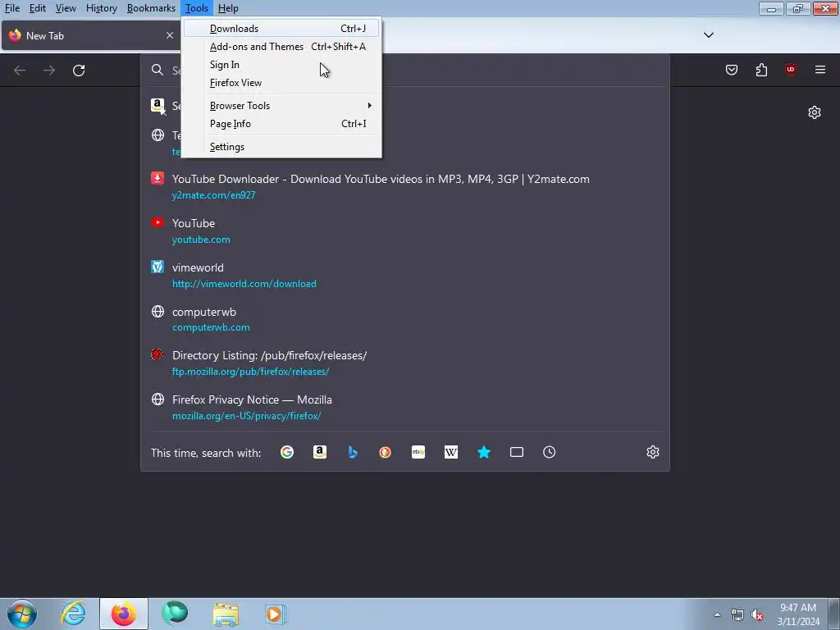Search history with clock icon
The image size is (840, 630).
click(x=549, y=452)
